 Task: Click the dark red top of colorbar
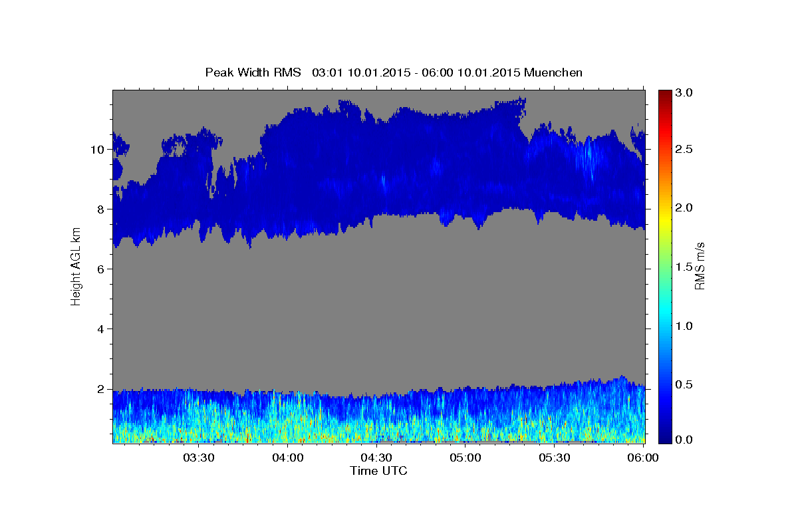(x=665, y=94)
